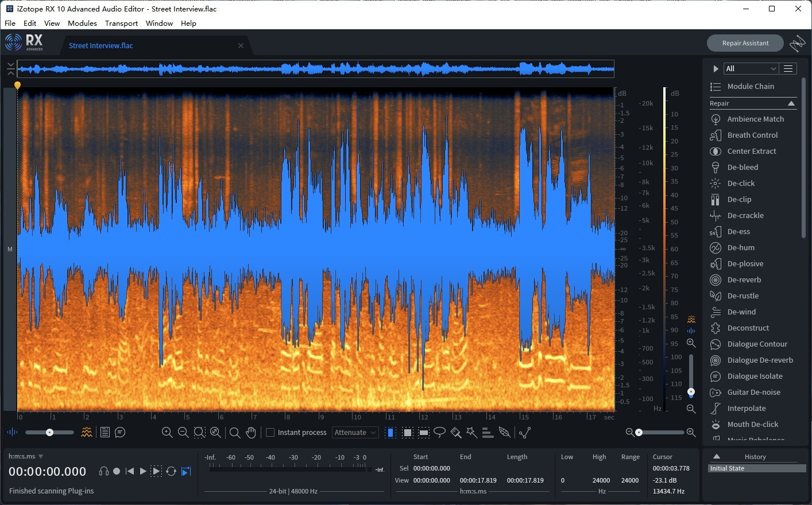Toggle the Time-frequency selection tool
This screenshot has width=812, height=505.
pos(407,432)
